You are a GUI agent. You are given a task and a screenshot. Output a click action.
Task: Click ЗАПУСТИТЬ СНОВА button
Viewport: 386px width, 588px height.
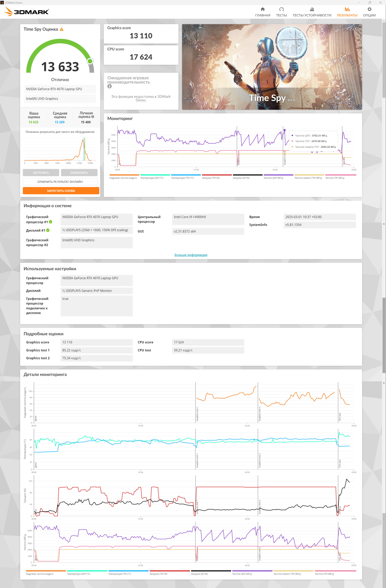(x=61, y=191)
